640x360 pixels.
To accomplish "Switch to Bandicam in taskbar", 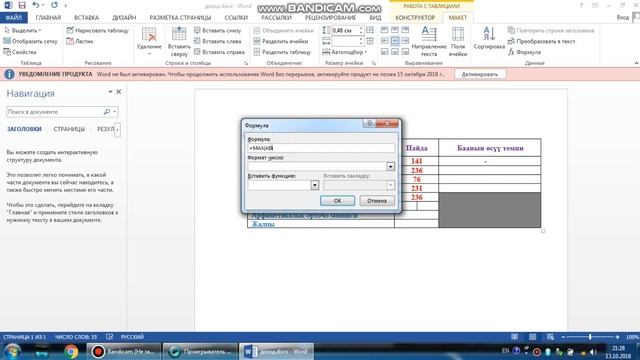I will (x=124, y=351).
